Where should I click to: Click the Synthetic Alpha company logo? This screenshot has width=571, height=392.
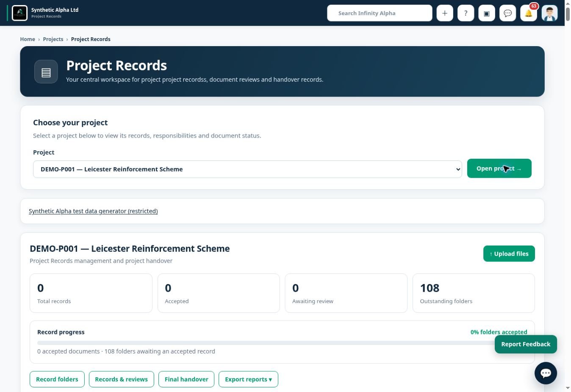tap(20, 13)
